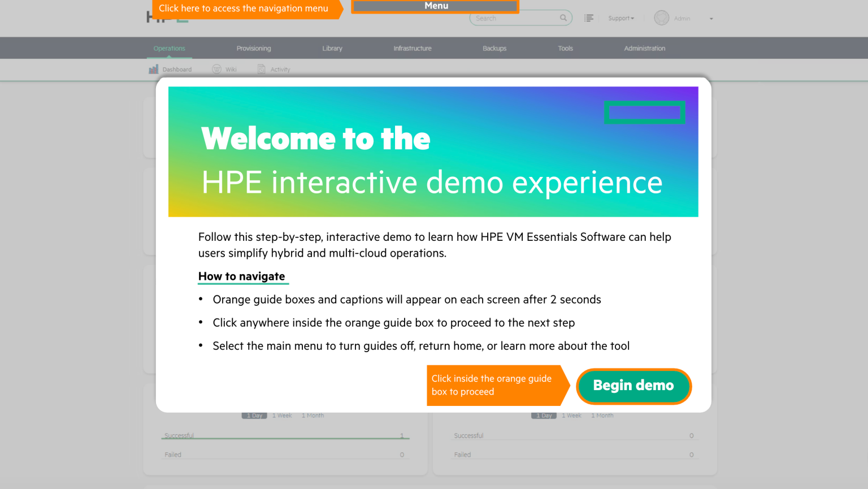Viewport: 868px width, 489px height.
Task: Expand the Support dropdown
Action: (620, 18)
